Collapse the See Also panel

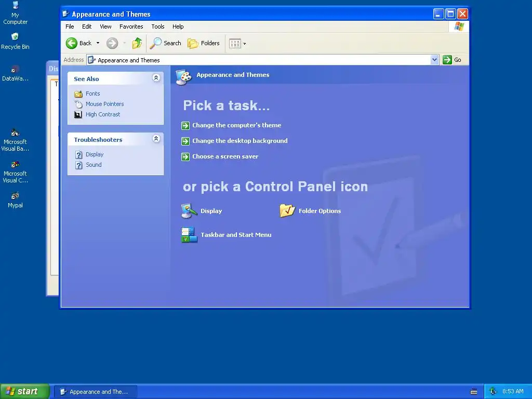156,78
